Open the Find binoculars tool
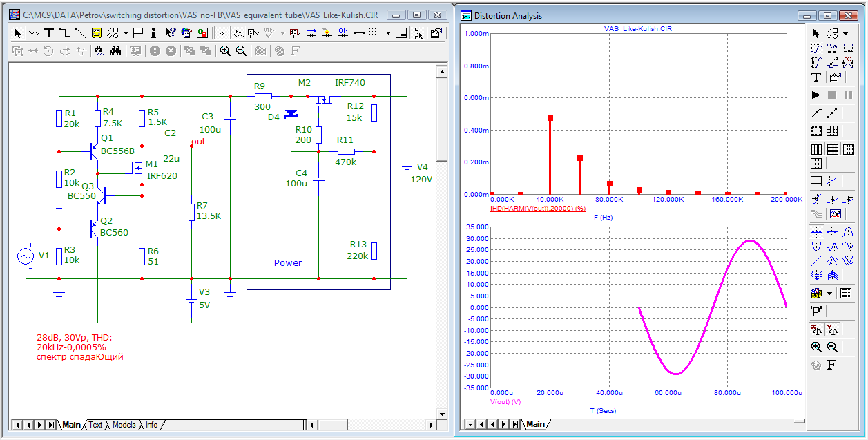868x440 pixels. tap(115, 51)
